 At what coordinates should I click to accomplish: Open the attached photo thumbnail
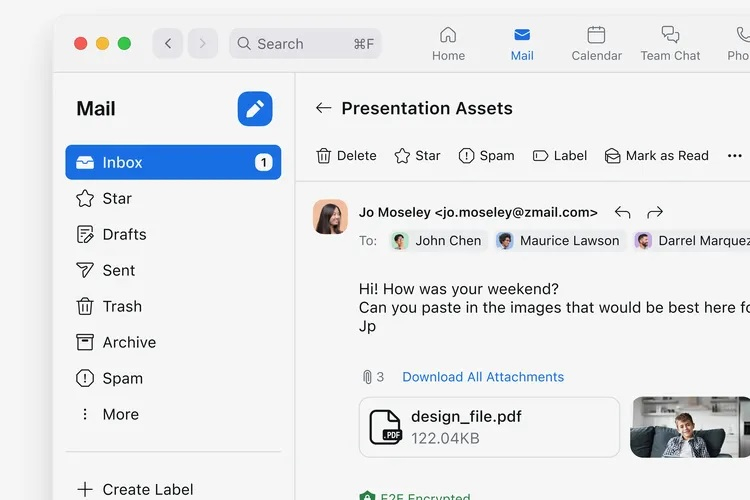690,427
